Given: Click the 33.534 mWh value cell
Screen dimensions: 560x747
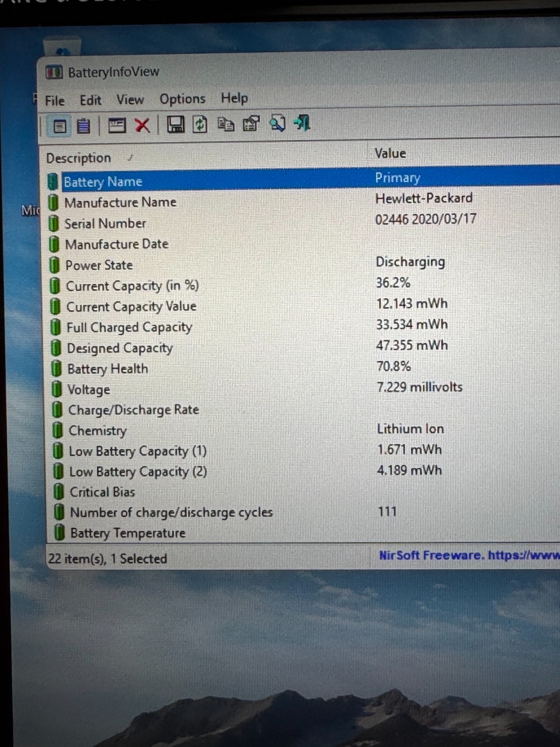Looking at the screenshot, I should [x=412, y=324].
